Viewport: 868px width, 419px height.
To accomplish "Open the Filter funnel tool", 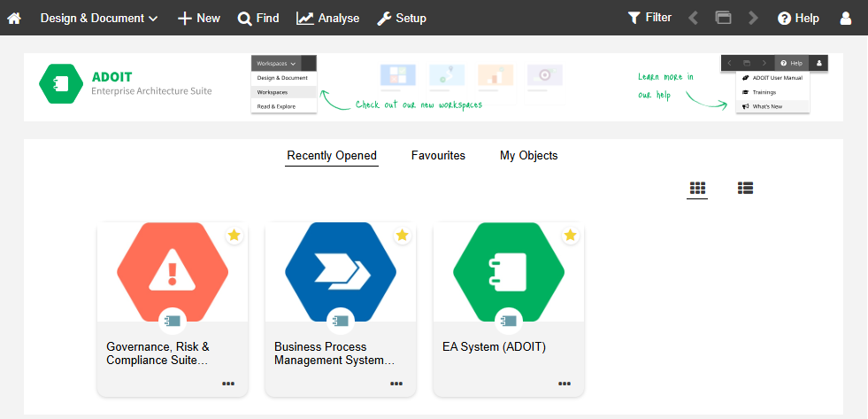I will (x=649, y=18).
